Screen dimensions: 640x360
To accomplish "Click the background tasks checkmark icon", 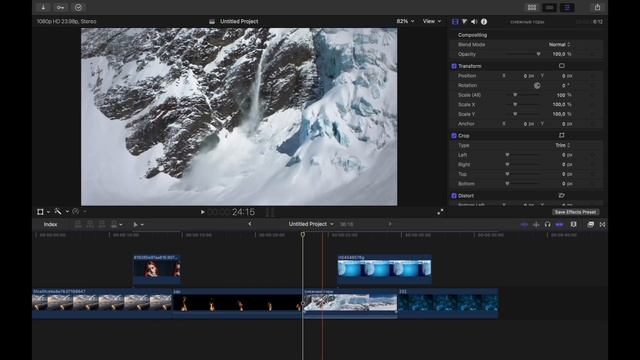I will click(x=78, y=7).
